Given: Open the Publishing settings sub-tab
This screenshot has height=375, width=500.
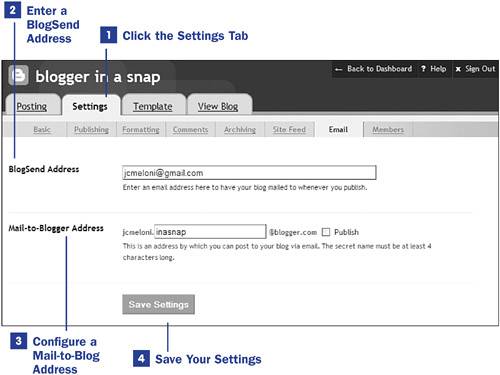Looking at the screenshot, I should tap(91, 129).
